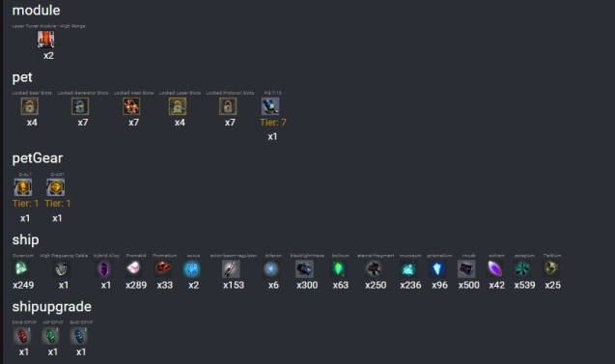Click the Laser Turret Module icon
The image size is (615, 364).
tap(46, 40)
